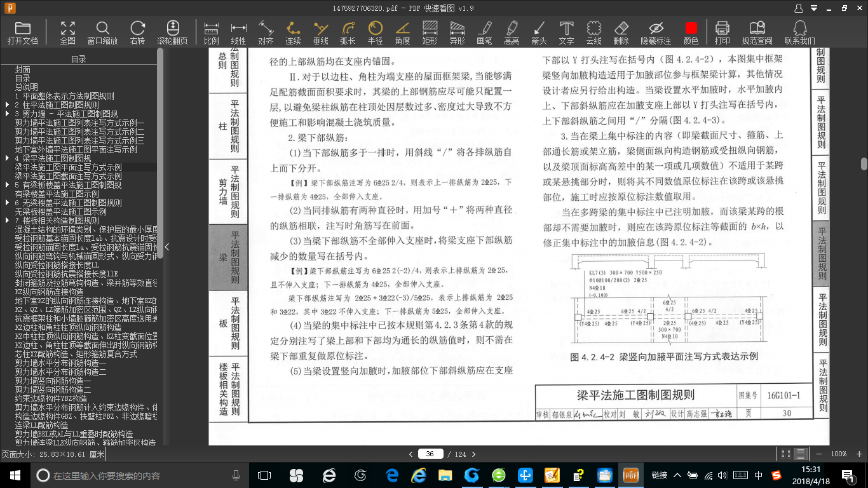Open 有梁楼盖平法施工图示例 bookmark
The width and height of the screenshot is (868, 488).
(57, 194)
